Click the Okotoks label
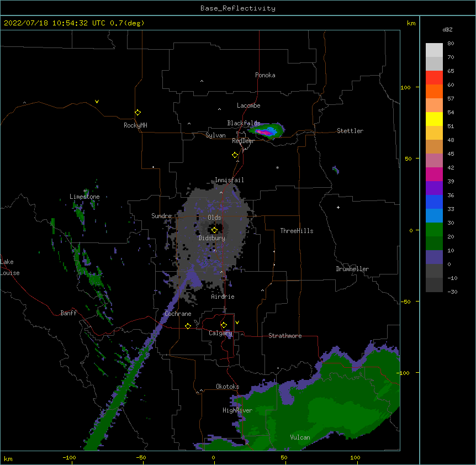 [228, 387]
